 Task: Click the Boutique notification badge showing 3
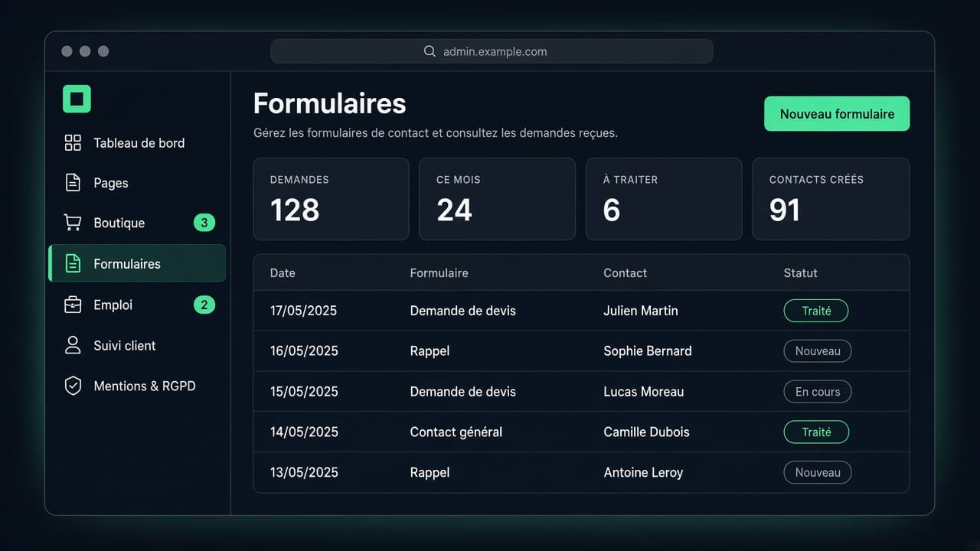point(204,223)
